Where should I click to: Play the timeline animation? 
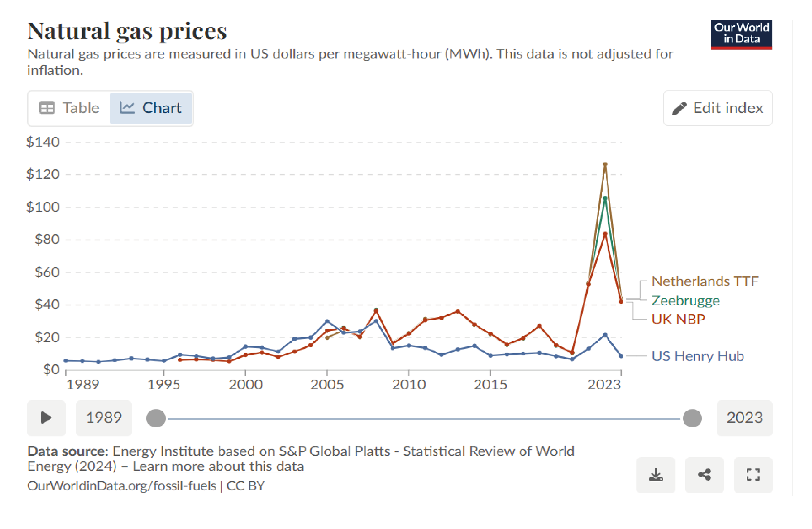coord(46,418)
